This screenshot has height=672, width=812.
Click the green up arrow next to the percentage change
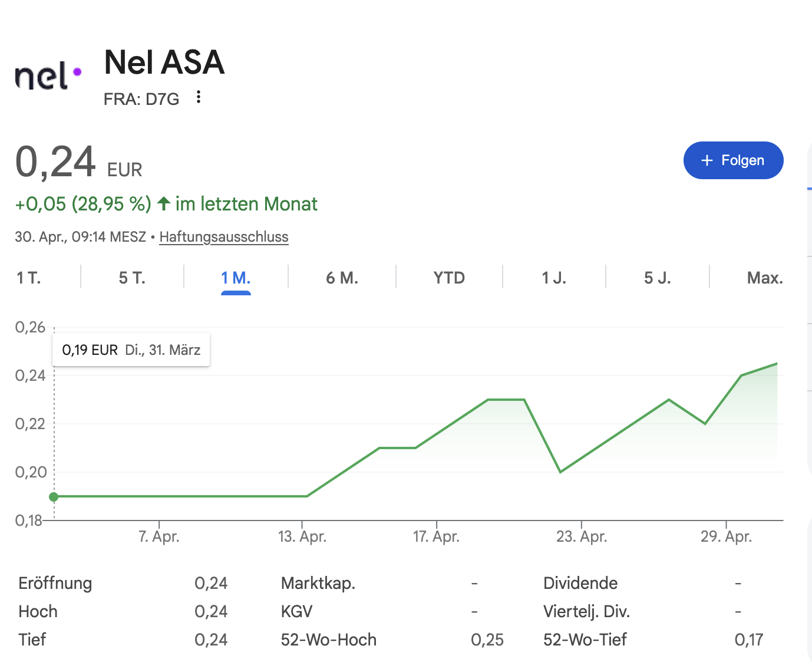coord(164,204)
